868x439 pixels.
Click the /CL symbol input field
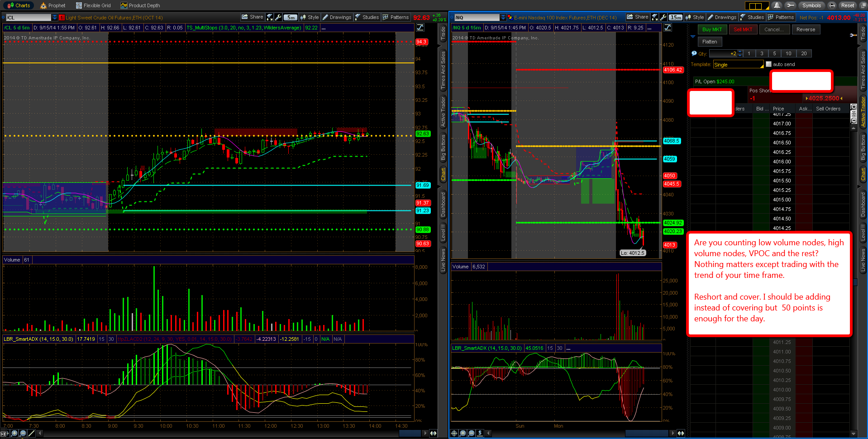(x=28, y=18)
